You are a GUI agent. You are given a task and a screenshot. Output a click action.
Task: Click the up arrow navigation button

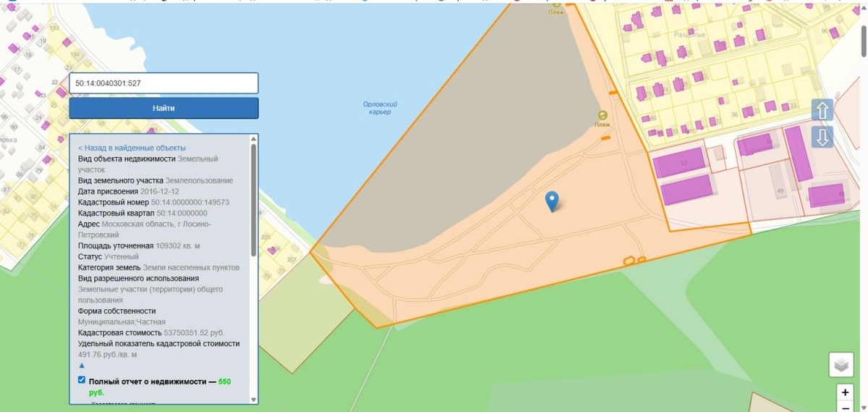point(822,110)
